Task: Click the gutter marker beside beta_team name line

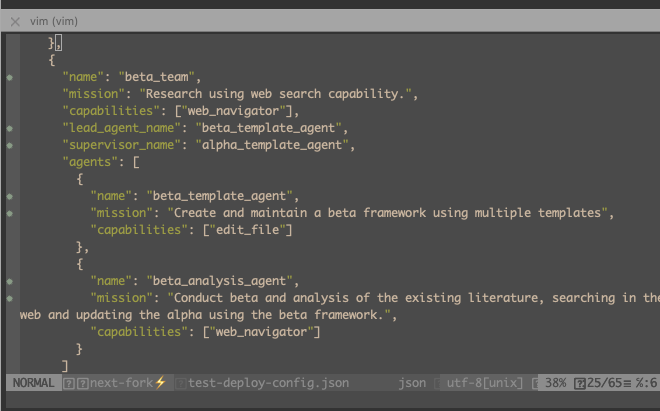Action: point(10,77)
